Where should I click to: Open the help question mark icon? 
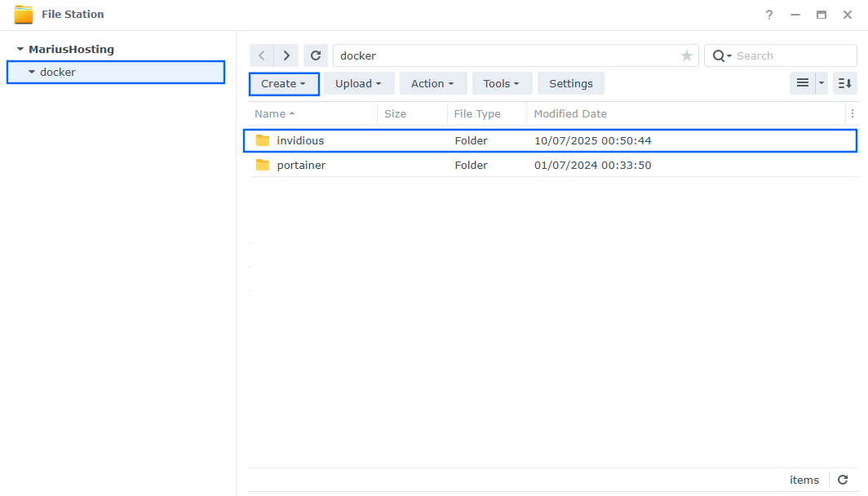coord(768,15)
